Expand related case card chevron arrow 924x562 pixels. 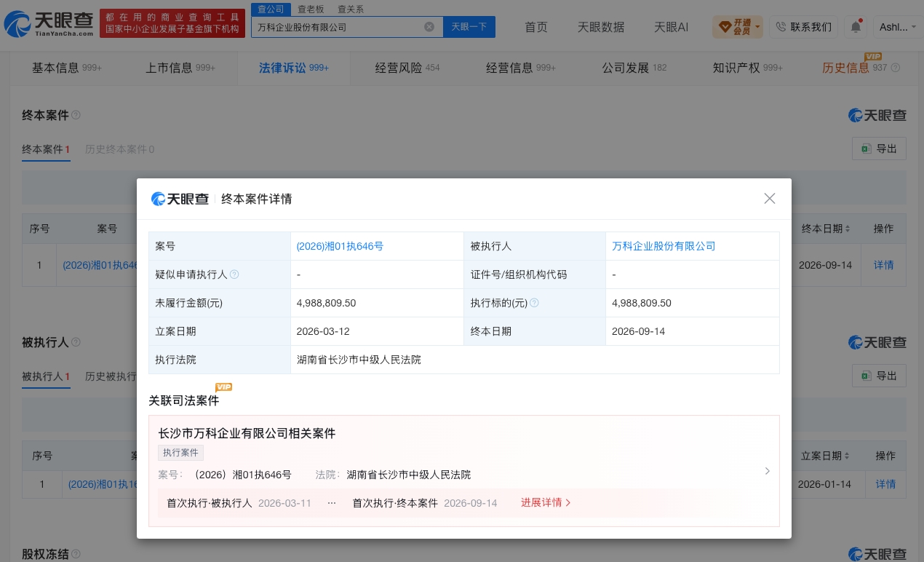(x=767, y=471)
